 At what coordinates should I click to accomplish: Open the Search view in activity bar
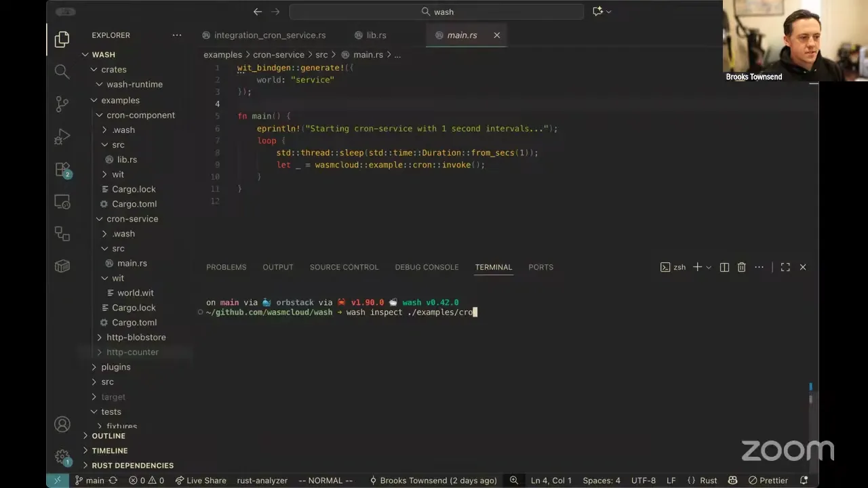[62, 71]
